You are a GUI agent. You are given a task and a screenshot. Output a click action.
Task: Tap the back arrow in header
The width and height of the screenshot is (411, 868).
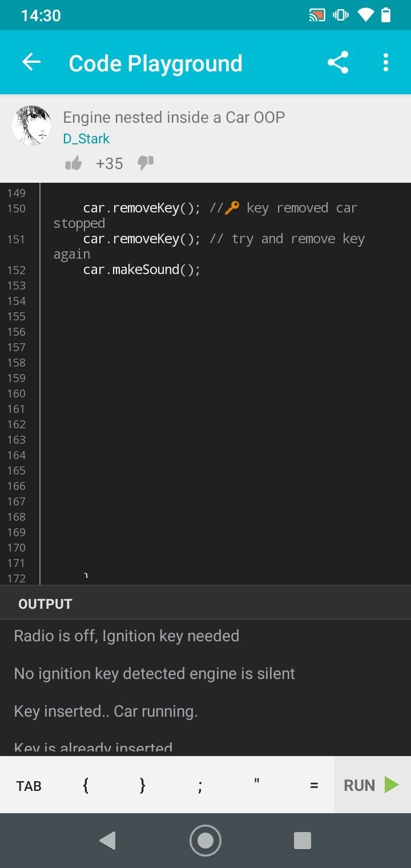tap(31, 62)
